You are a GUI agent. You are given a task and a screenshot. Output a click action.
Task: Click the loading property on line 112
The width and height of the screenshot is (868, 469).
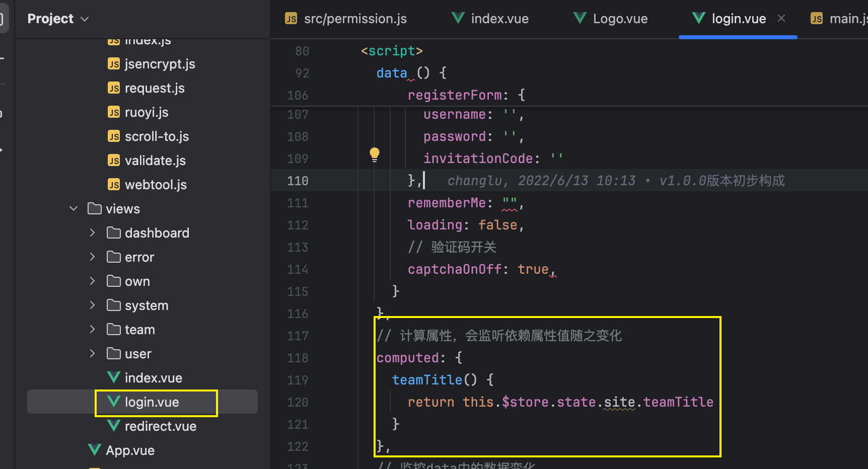[435, 225]
